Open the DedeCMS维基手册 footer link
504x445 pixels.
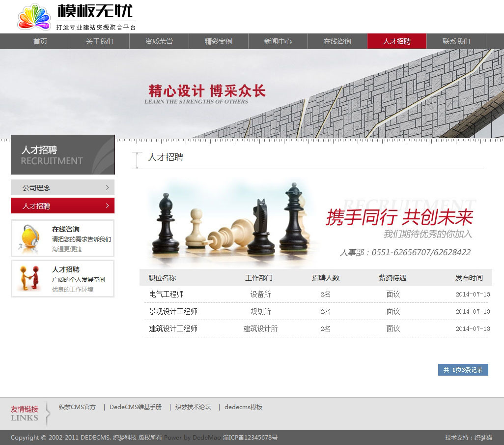click(x=136, y=407)
